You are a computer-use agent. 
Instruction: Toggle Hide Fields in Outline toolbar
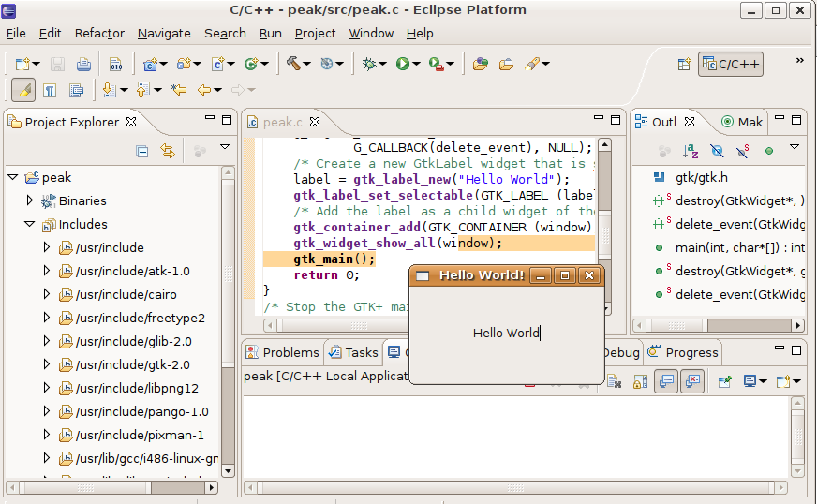click(x=717, y=151)
